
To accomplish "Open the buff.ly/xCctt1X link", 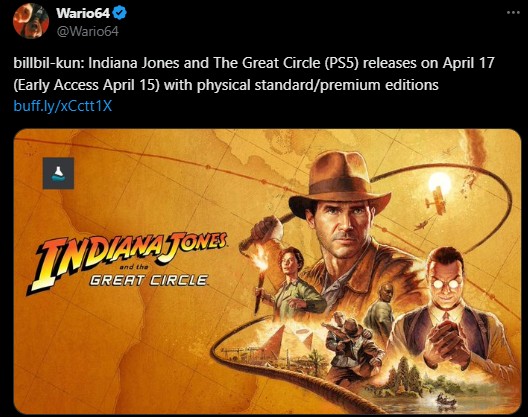I will pos(63,106).
